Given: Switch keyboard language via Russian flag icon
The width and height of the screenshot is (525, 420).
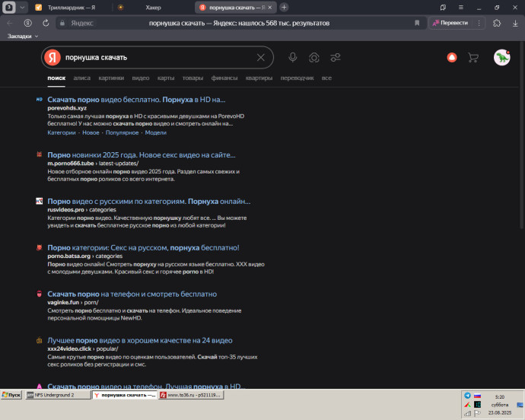Looking at the screenshot, I should [477, 396].
